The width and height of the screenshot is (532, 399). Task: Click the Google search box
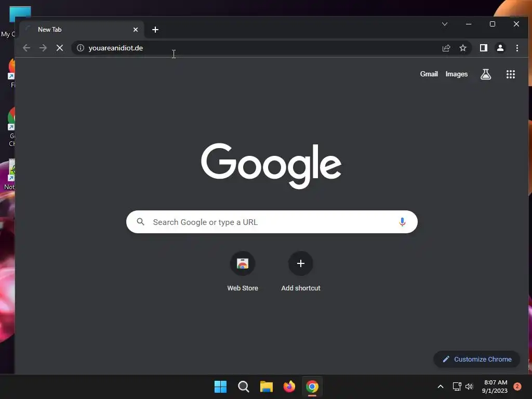pyautogui.click(x=272, y=222)
